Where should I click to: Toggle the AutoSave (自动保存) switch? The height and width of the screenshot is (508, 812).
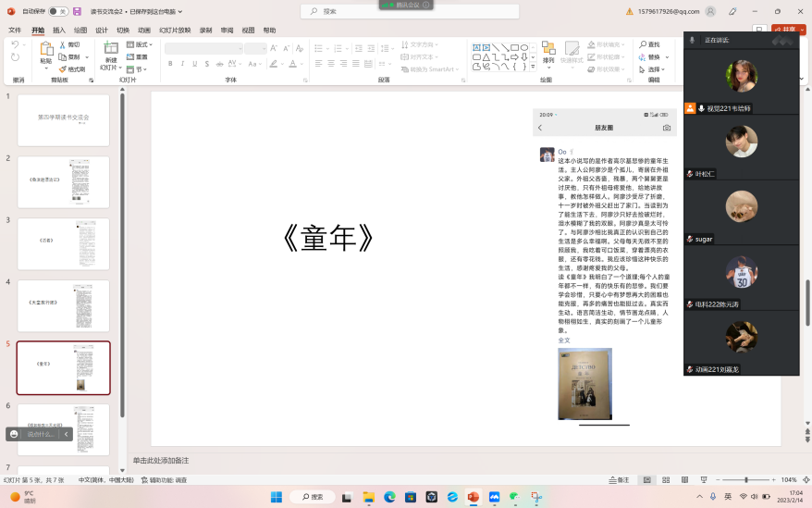(x=57, y=11)
